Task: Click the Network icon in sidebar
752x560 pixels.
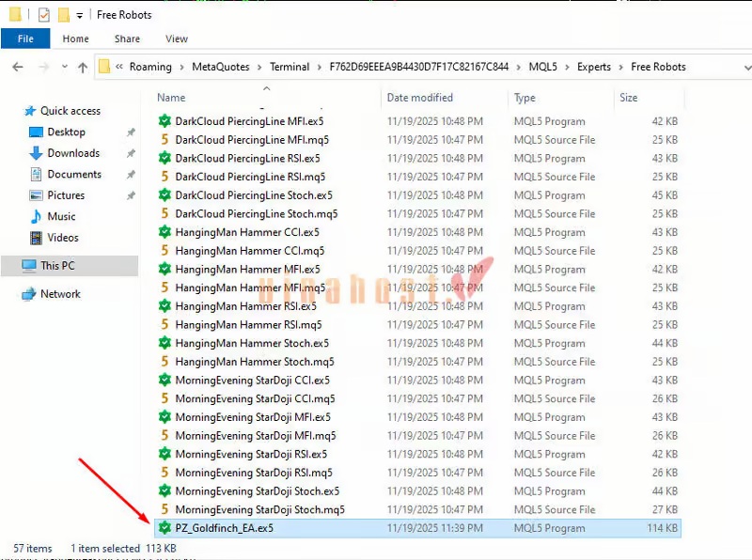Action: coord(29,294)
